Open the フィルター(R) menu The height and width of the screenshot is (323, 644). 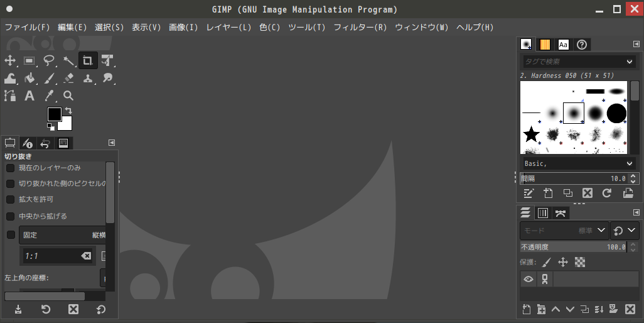pyautogui.click(x=360, y=27)
